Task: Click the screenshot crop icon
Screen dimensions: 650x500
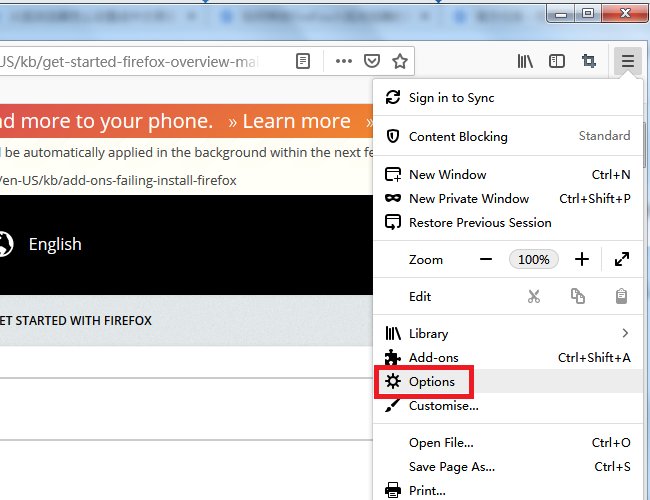Action: click(590, 61)
